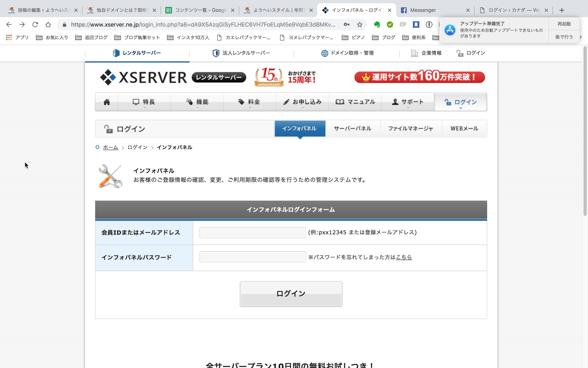Click the large ログイン submit button
Screen dimensions: 588x368
pos(291,294)
